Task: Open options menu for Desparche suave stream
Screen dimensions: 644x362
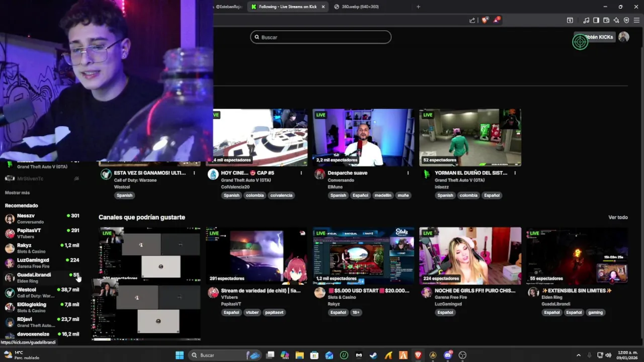Action: pos(408,173)
